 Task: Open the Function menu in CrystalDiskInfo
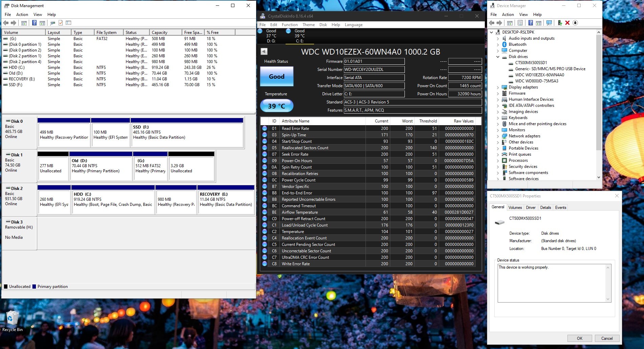[290, 25]
